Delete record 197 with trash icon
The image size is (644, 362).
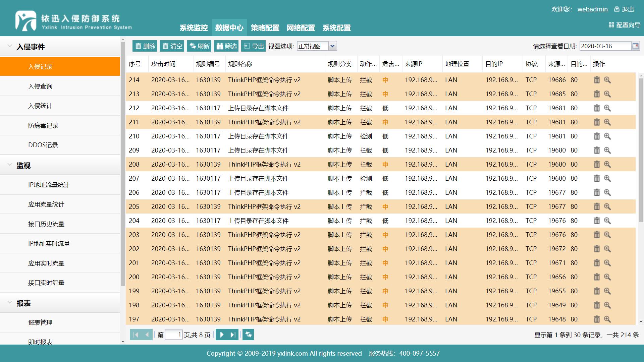click(x=597, y=319)
